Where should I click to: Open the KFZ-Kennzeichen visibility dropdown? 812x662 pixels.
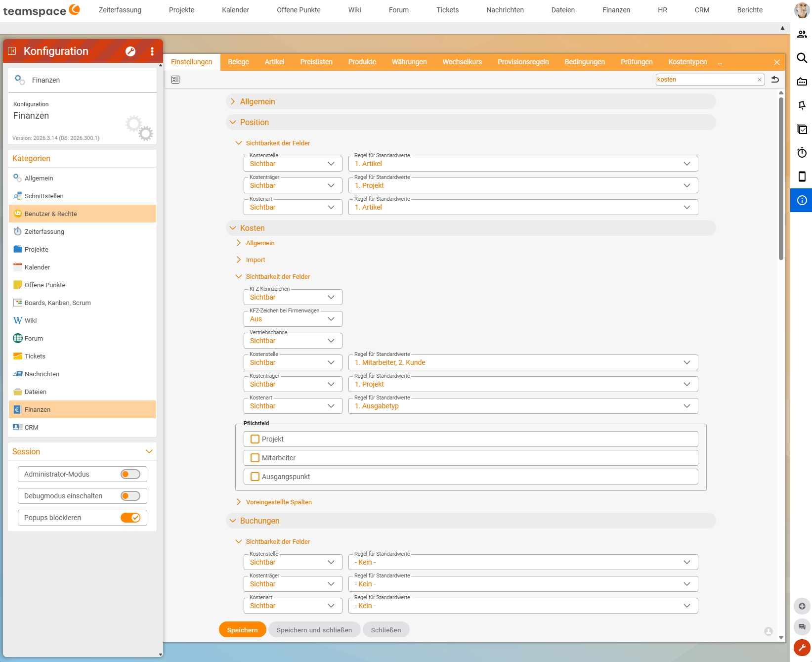293,297
